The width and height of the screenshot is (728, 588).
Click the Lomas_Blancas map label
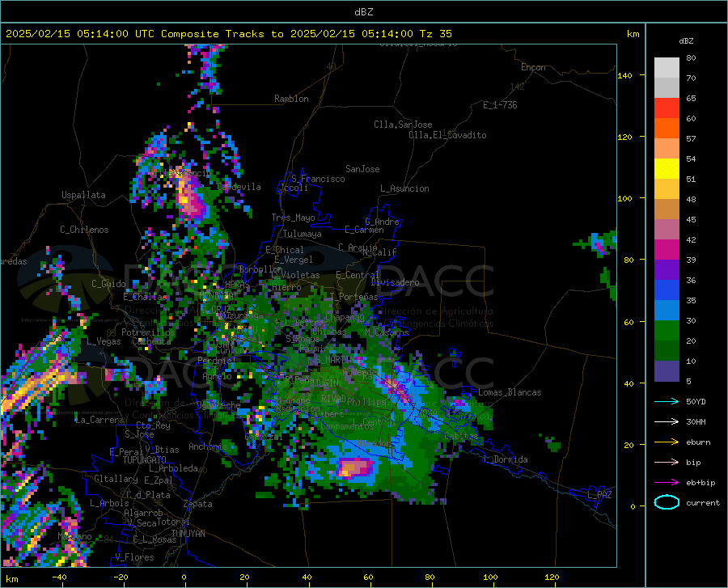point(510,392)
